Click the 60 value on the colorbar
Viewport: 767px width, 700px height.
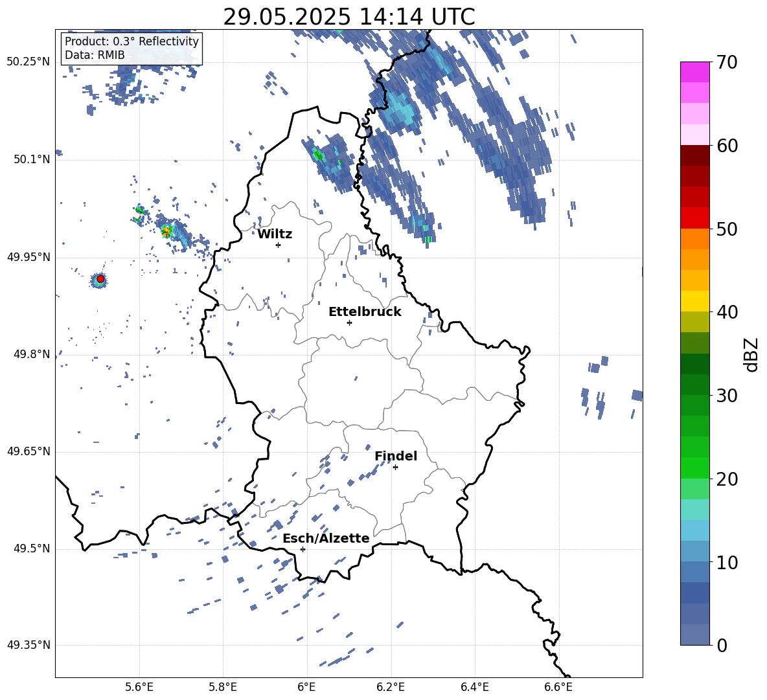tap(727, 146)
